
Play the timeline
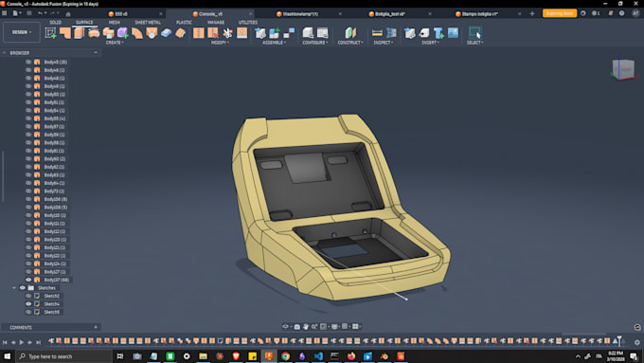coord(22,342)
